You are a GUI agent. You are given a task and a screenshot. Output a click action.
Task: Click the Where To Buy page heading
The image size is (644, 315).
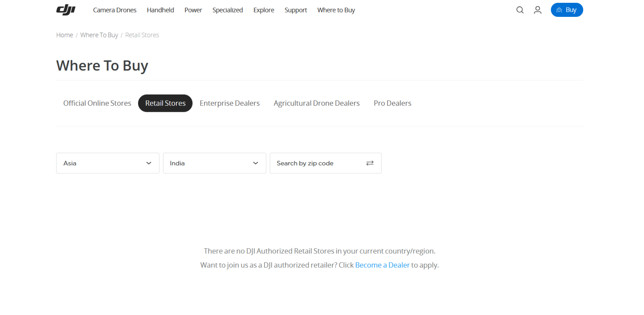pos(102,66)
